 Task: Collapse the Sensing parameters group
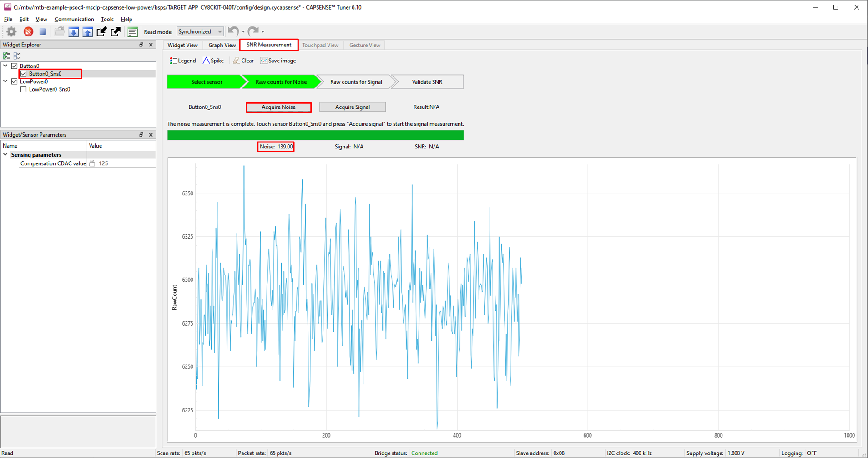(x=5, y=155)
